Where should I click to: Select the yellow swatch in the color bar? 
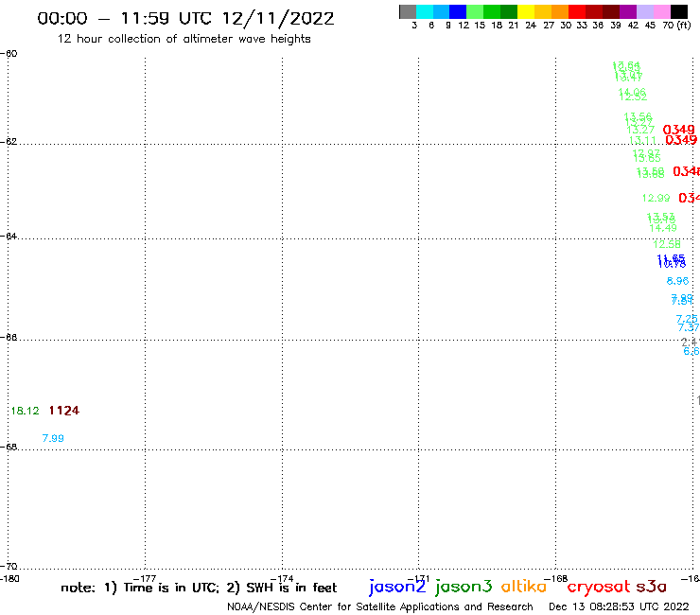pyautogui.click(x=526, y=11)
